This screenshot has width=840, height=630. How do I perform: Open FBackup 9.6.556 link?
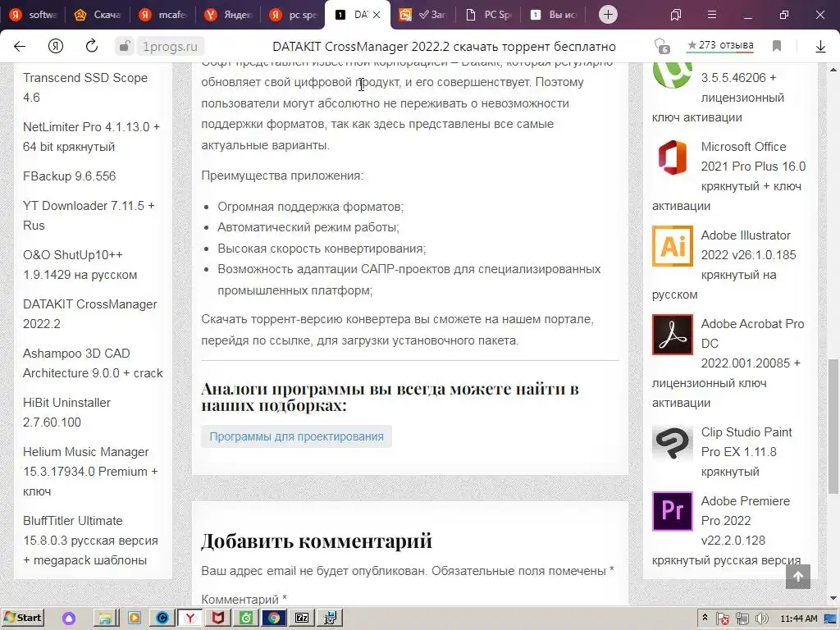69,176
